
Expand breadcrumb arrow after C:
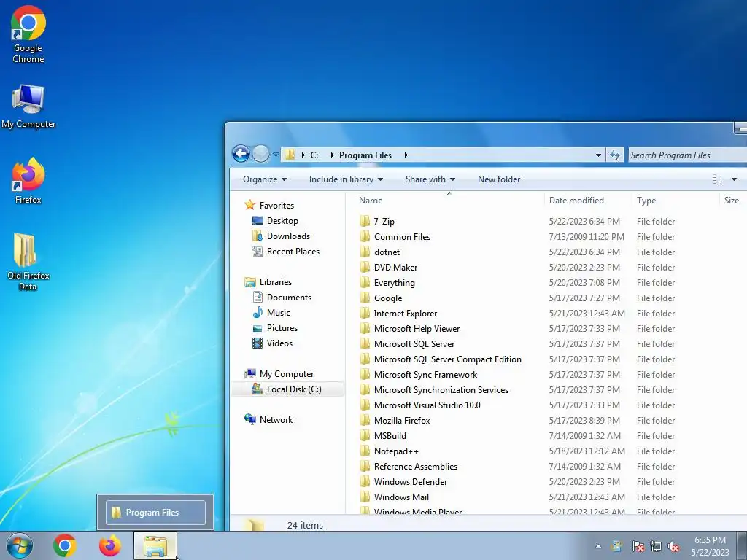[332, 155]
